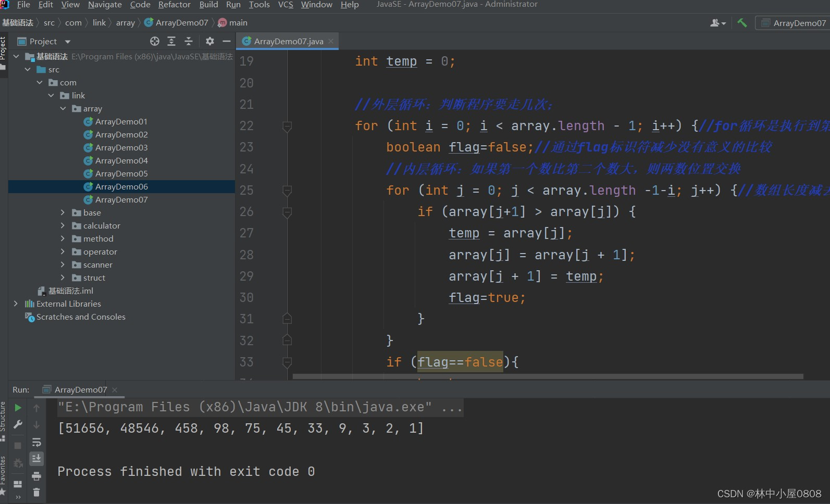Open the Favorites tool window tab
This screenshot has height=504, width=830.
(3, 475)
